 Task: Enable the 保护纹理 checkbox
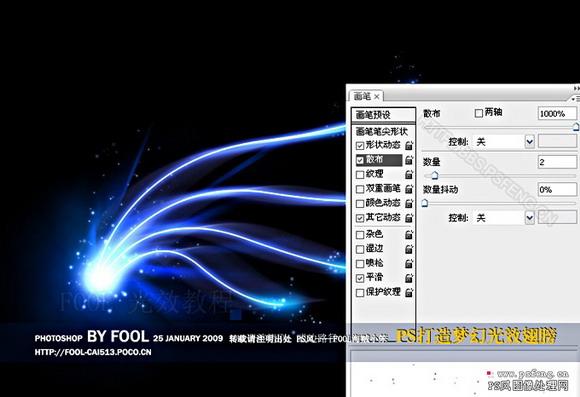360,293
